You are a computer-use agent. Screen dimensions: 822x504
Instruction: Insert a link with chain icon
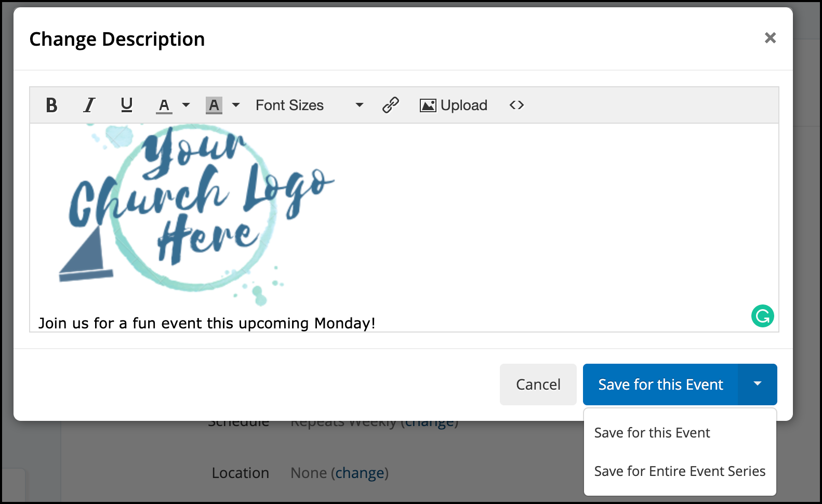point(391,105)
